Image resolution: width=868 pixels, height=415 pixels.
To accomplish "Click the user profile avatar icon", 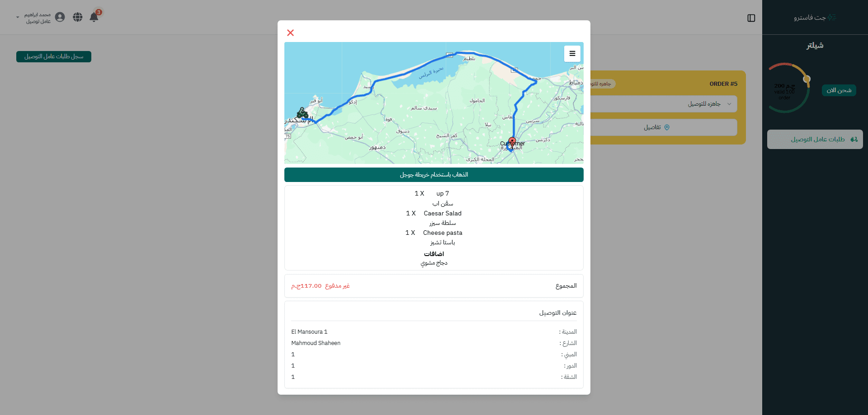I will (60, 17).
